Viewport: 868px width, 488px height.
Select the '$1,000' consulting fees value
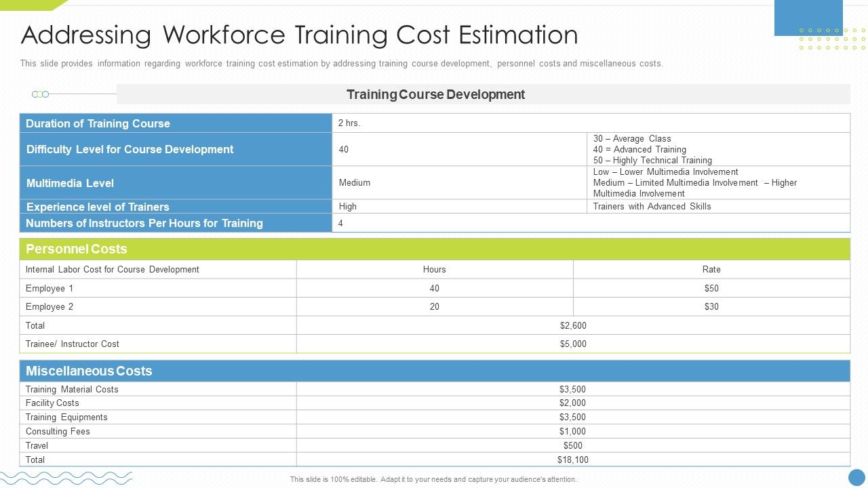573,431
